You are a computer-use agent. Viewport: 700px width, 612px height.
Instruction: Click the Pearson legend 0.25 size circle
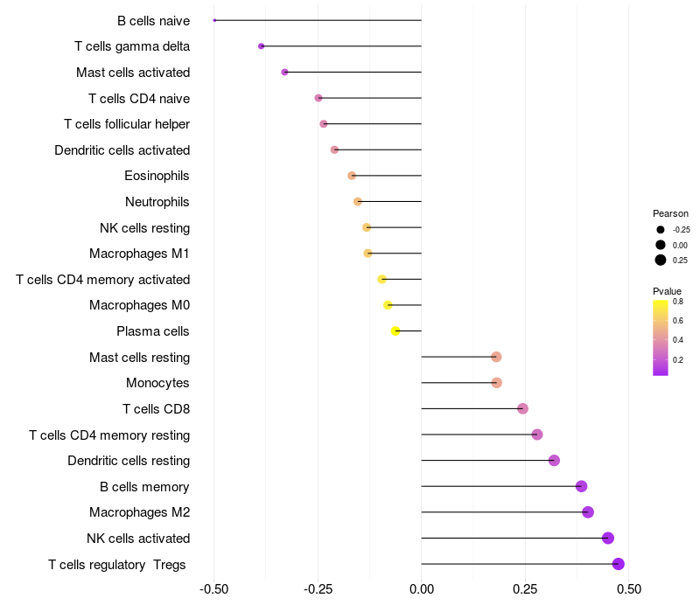click(661, 260)
